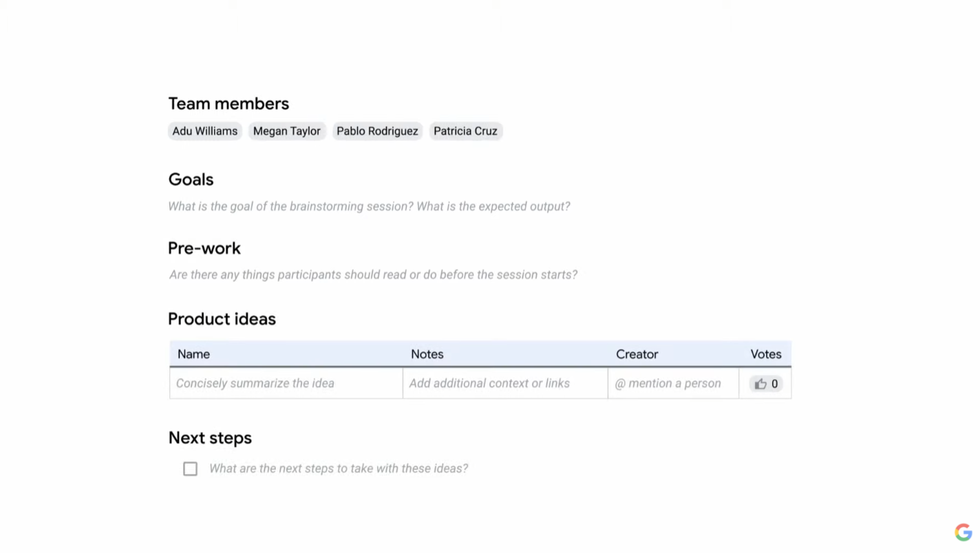Click the thumbs-up vote icon
Screen dimensions: 980x553
[x=760, y=384]
